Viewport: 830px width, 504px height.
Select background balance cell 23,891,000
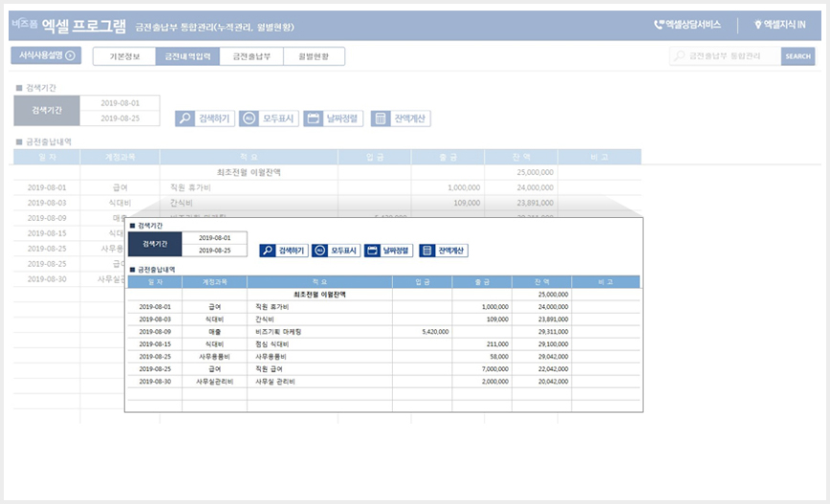click(521, 203)
